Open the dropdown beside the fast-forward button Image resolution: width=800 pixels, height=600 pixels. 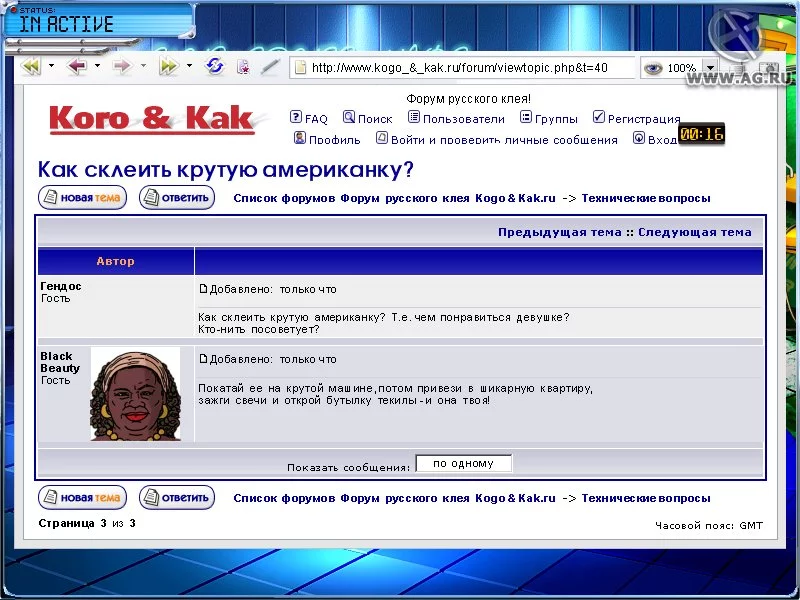tap(189, 66)
